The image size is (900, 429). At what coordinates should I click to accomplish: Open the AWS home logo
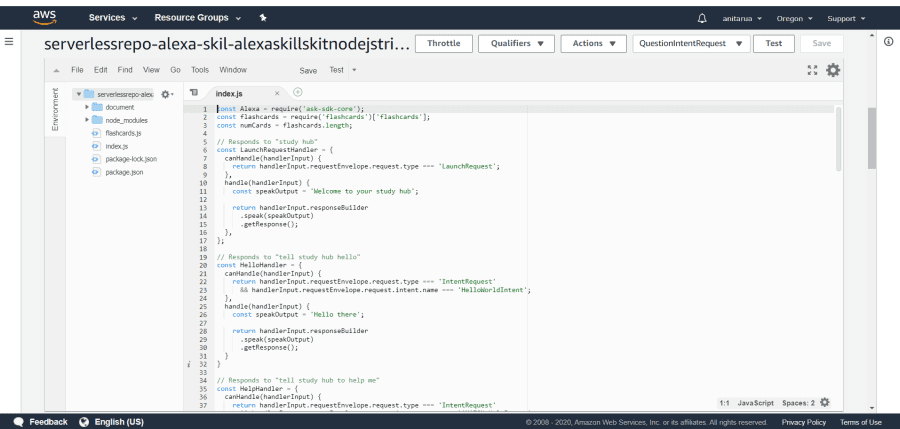point(45,17)
